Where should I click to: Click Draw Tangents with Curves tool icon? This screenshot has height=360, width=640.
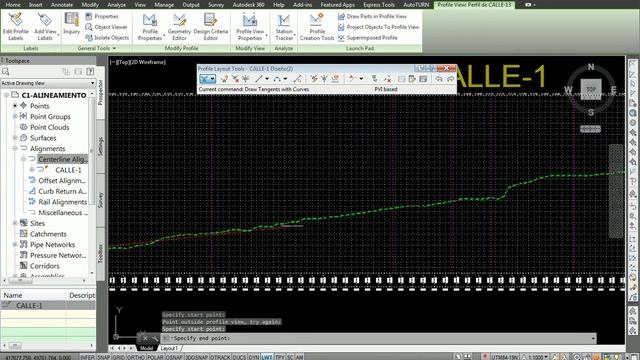pyautogui.click(x=204, y=79)
